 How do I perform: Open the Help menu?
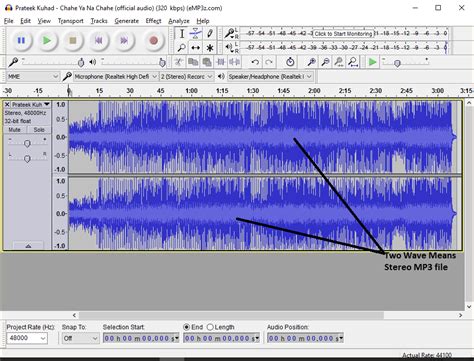(x=203, y=21)
